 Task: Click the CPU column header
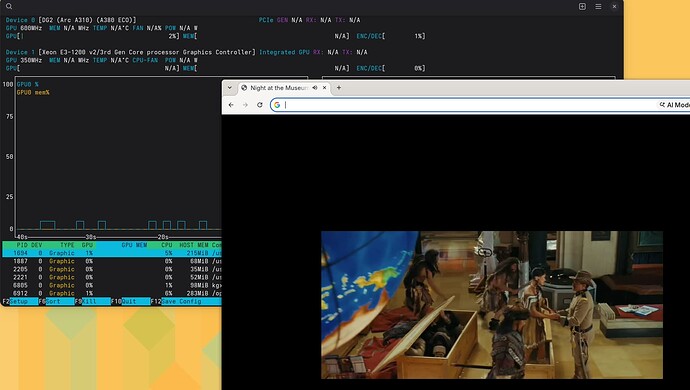pyautogui.click(x=166, y=245)
